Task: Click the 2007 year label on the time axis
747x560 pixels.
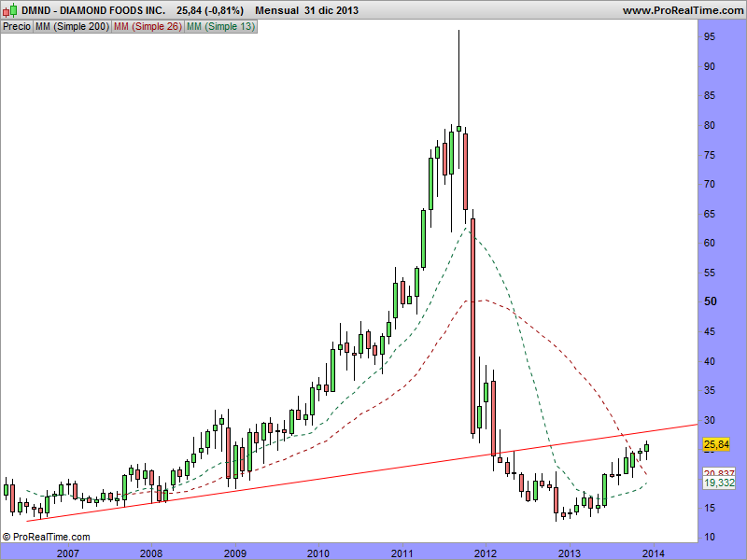Action: pyautogui.click(x=67, y=553)
